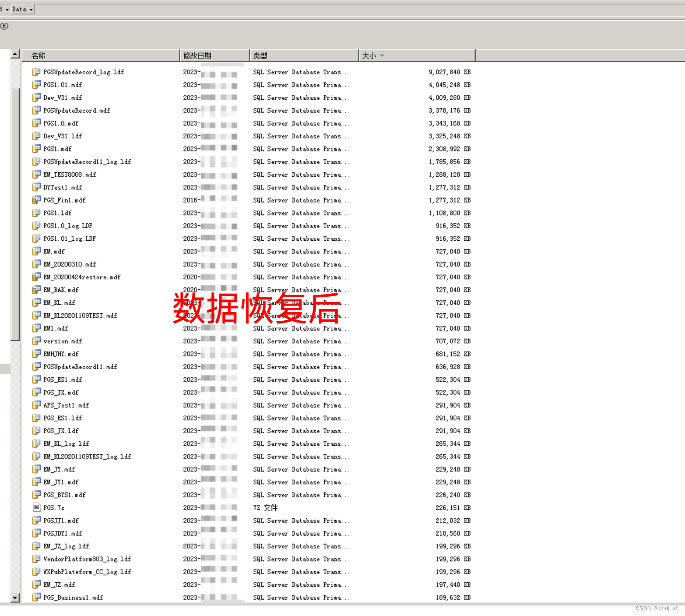Screen dimensions: 685x616
Task: Click the version.mdf file icon
Action: click(x=36, y=341)
